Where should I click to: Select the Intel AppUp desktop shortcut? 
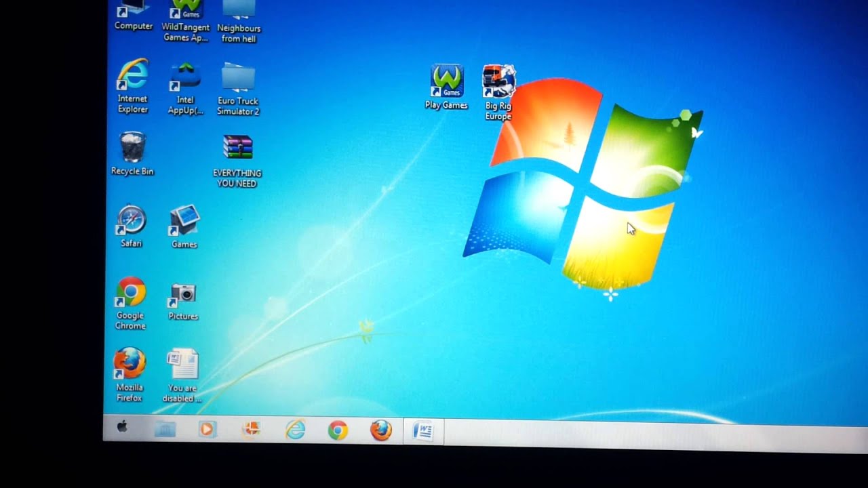pos(185,88)
